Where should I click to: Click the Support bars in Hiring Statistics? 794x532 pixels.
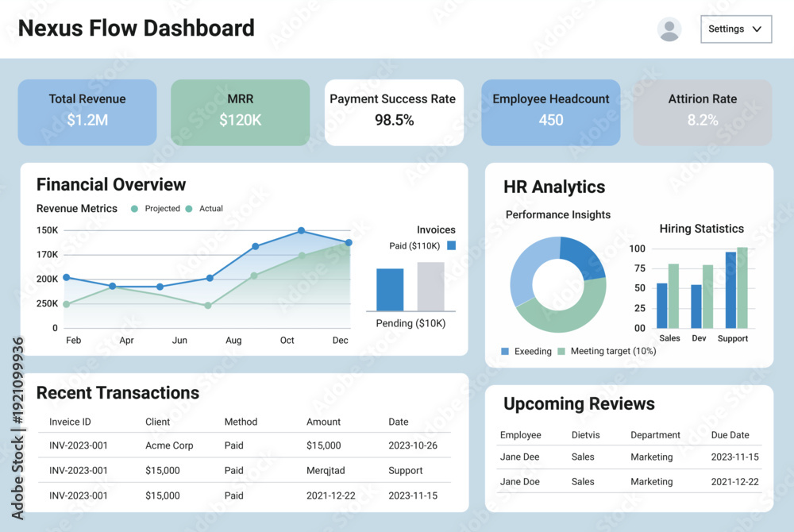(x=736, y=288)
